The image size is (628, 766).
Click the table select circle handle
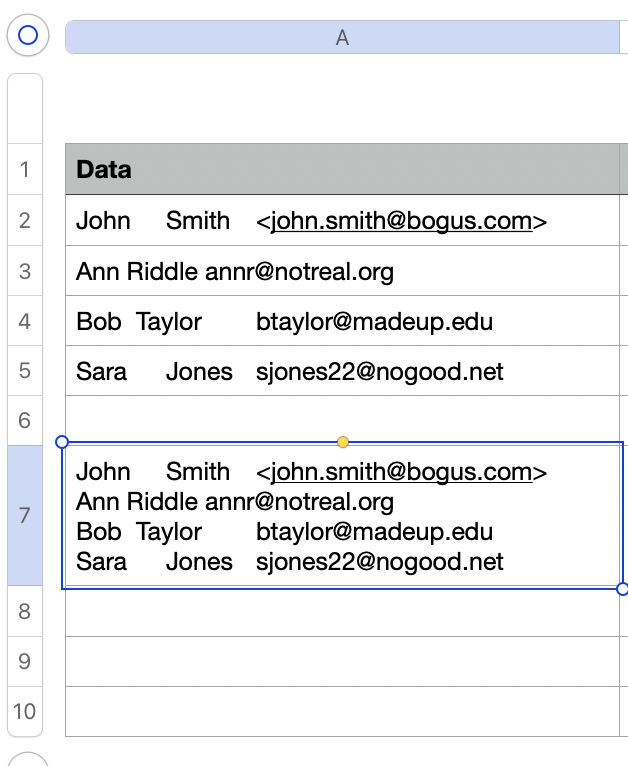click(28, 36)
